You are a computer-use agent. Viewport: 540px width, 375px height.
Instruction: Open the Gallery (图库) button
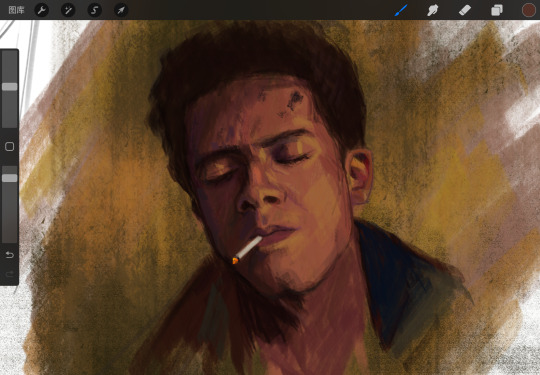pos(16,10)
